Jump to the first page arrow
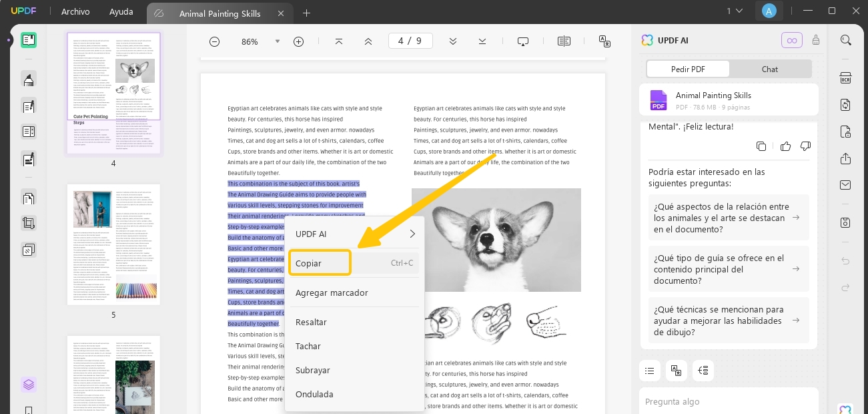Image resolution: width=868 pixels, height=414 pixels. [x=339, y=41]
